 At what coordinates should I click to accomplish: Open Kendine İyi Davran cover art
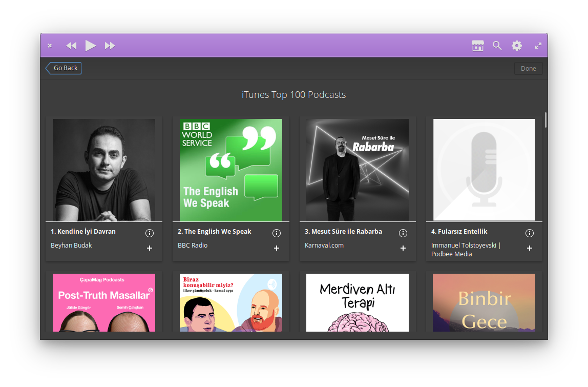[x=104, y=170]
